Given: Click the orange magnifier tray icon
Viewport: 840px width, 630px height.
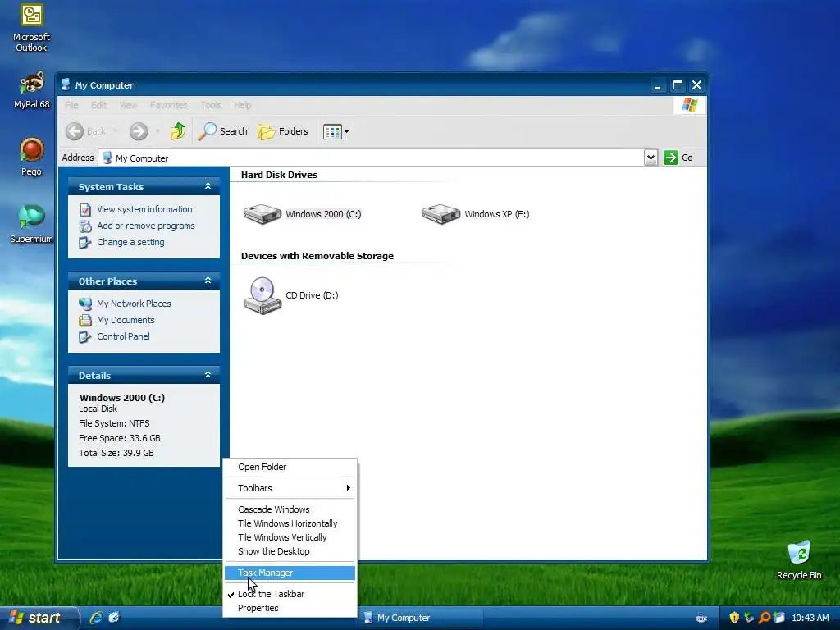Looking at the screenshot, I should point(765,618).
